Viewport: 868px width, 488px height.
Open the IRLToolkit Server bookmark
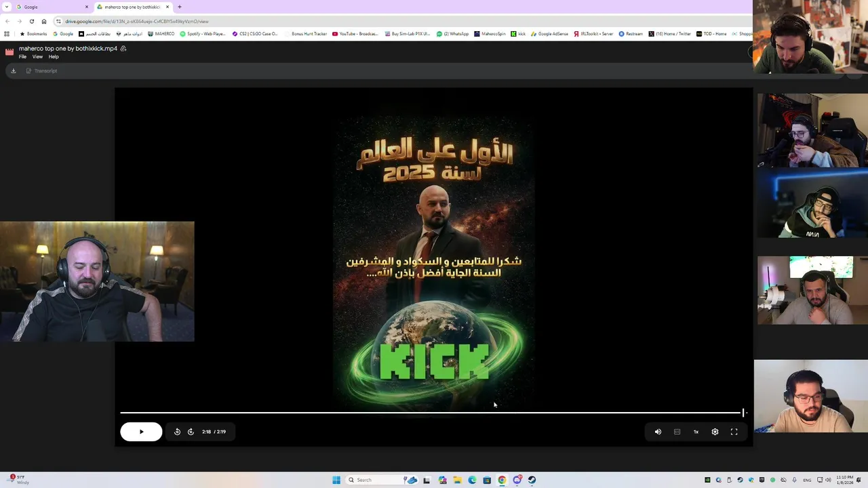point(593,34)
